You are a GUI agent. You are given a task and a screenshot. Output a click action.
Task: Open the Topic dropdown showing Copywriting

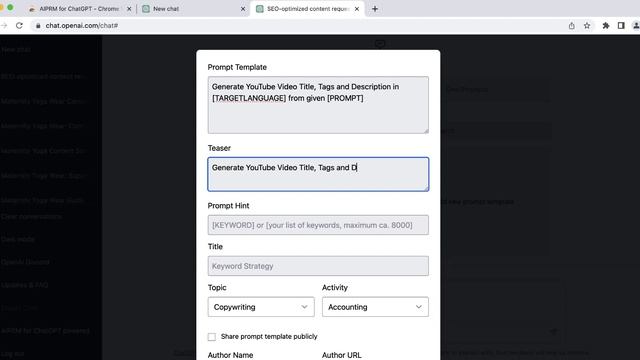(x=261, y=307)
